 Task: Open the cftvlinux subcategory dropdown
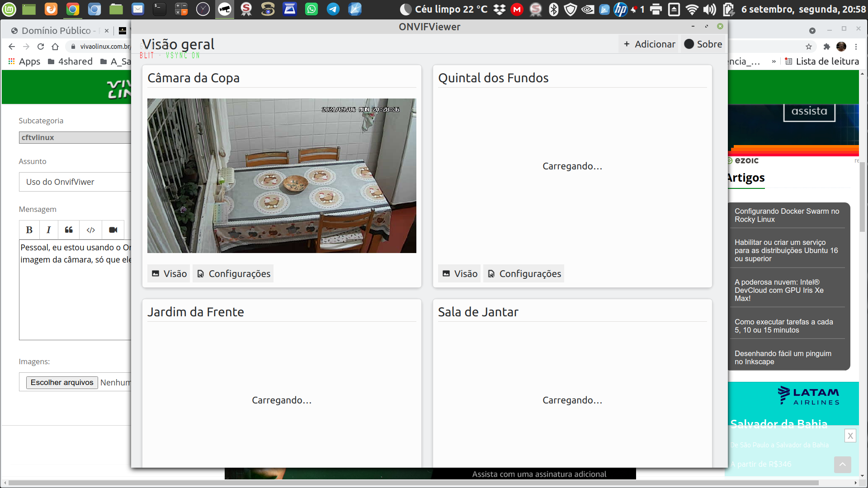point(75,137)
